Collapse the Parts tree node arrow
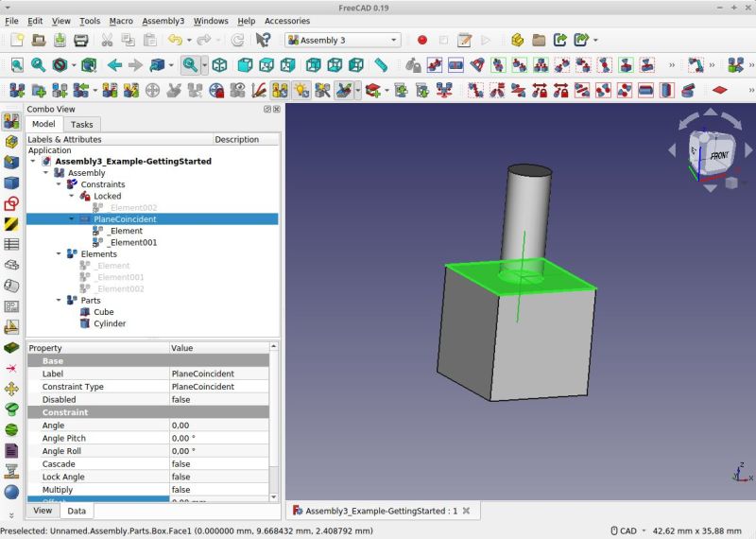This screenshot has width=756, height=539. pos(59,300)
